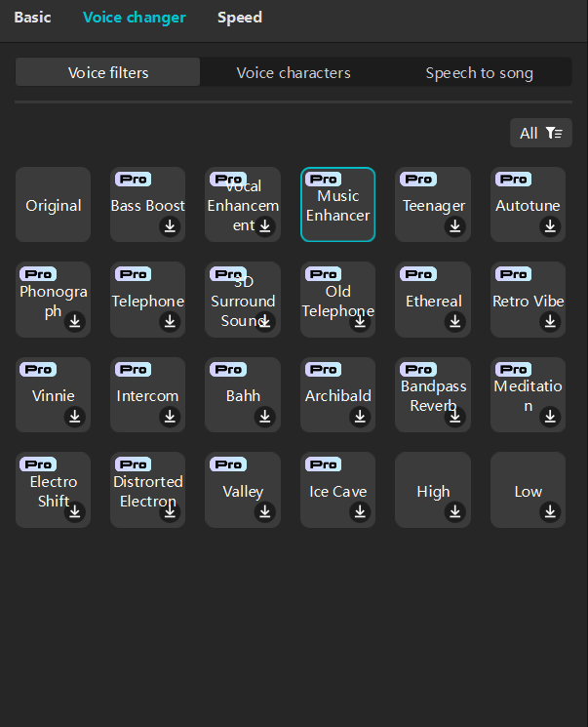The height and width of the screenshot is (727, 588).
Task: Click the Autotune download icon
Action: point(550,226)
